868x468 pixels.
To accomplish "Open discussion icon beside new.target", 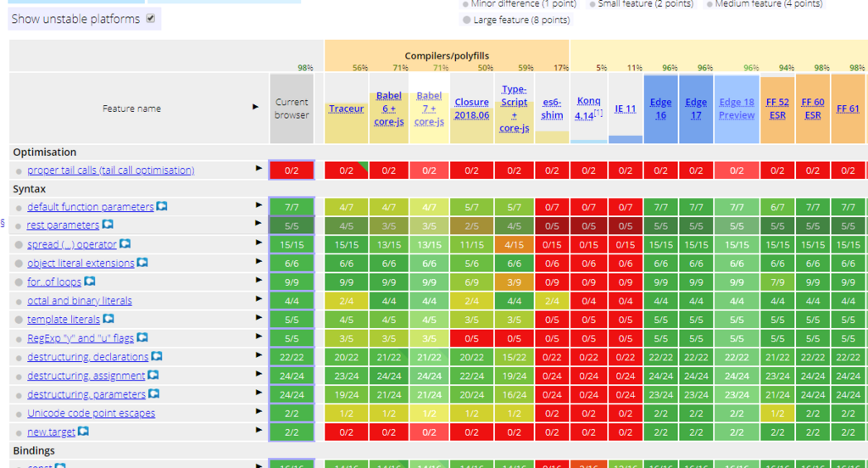I will [x=84, y=431].
